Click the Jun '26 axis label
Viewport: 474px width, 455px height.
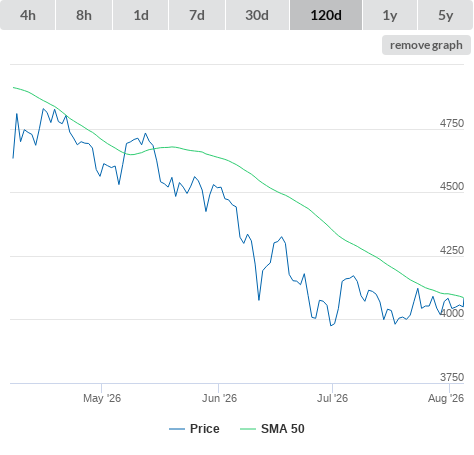[x=219, y=398]
